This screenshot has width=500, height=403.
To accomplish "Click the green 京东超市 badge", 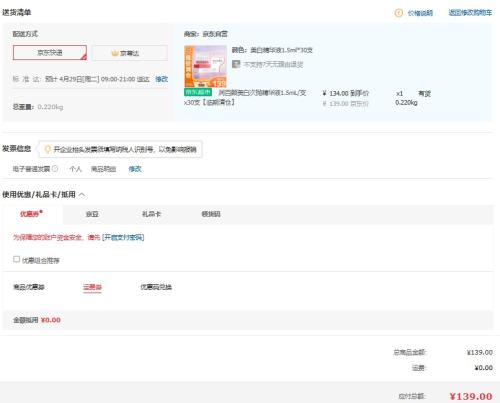I will (x=198, y=92).
